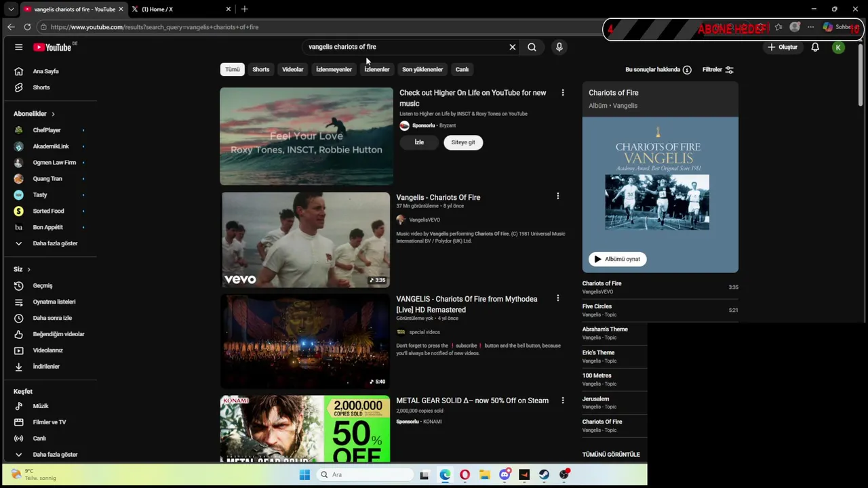
Task: Open the Windows Start menu
Action: click(x=304, y=474)
